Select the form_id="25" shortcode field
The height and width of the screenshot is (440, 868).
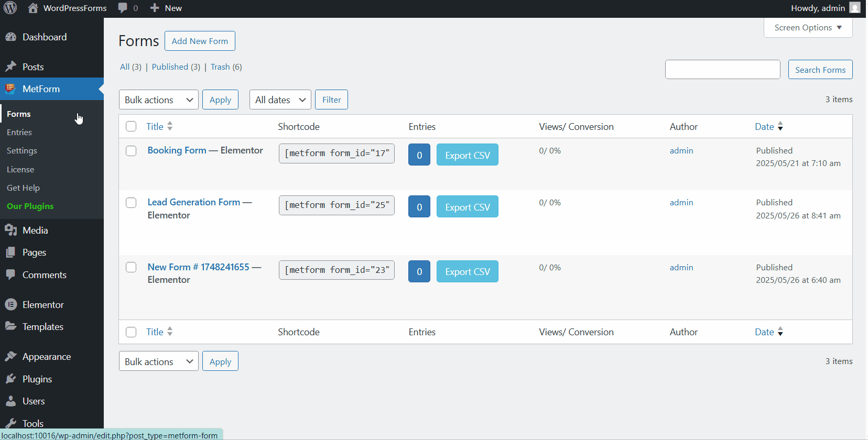point(337,205)
